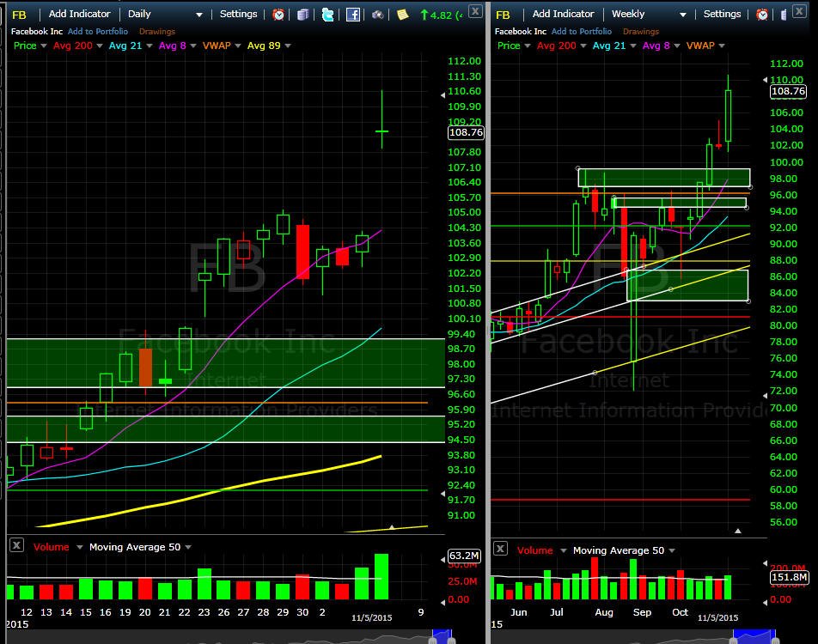
Task: Share chart via the Twitter bird icon
Action: click(x=327, y=15)
